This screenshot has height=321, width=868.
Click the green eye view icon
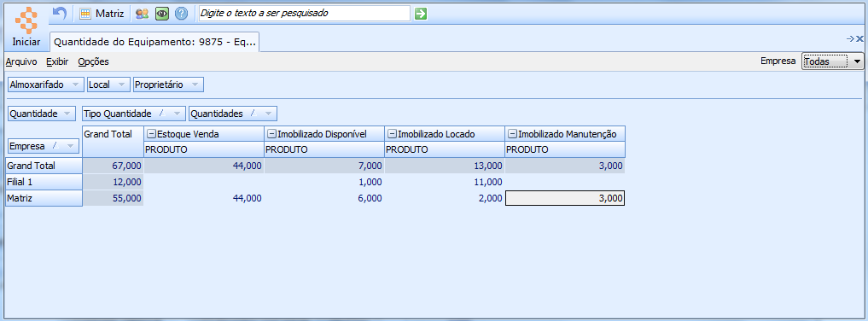pyautogui.click(x=161, y=14)
